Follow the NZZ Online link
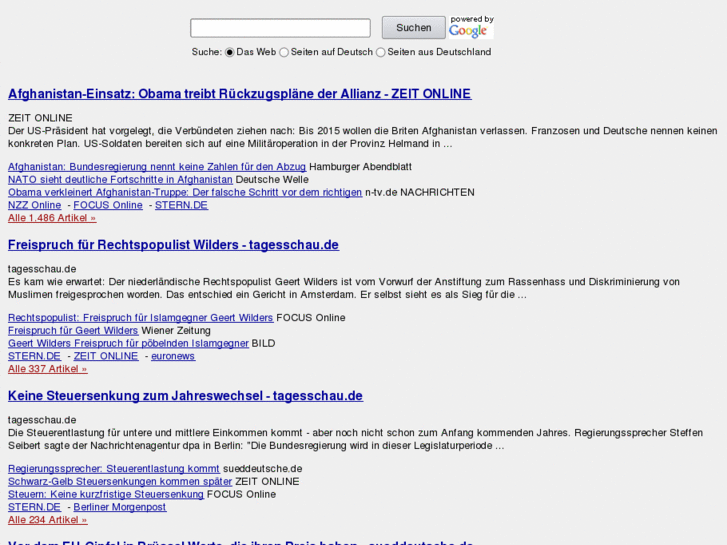Screen dimensions: 727x545 [x=34, y=205]
